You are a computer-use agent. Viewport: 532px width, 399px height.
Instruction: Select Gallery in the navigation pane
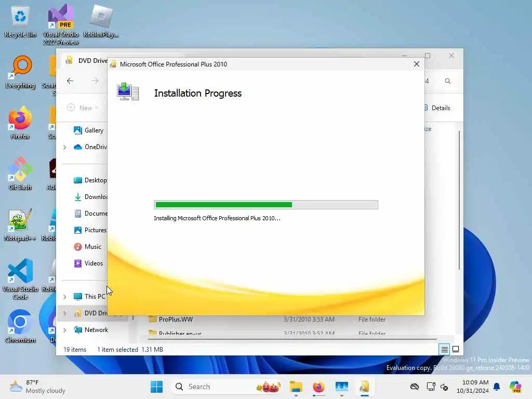click(x=88, y=130)
